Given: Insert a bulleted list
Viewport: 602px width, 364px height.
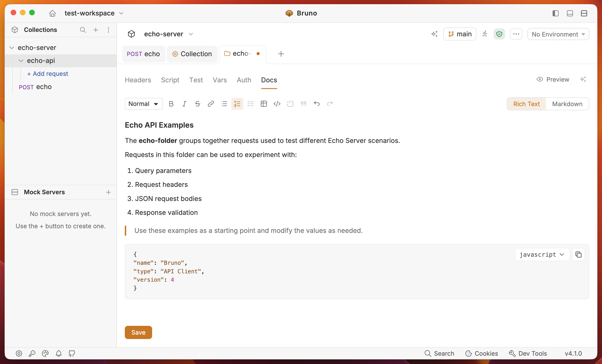Looking at the screenshot, I should pos(224,104).
